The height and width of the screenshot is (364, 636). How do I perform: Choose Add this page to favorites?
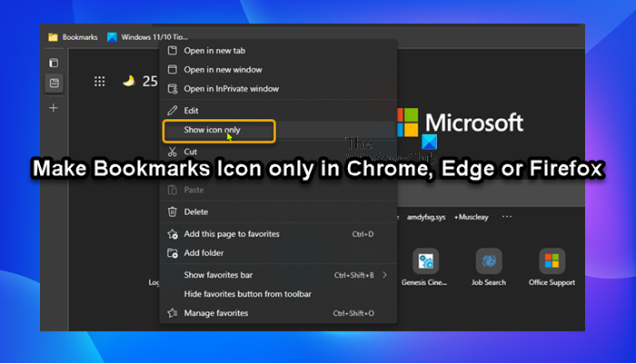[278, 234]
